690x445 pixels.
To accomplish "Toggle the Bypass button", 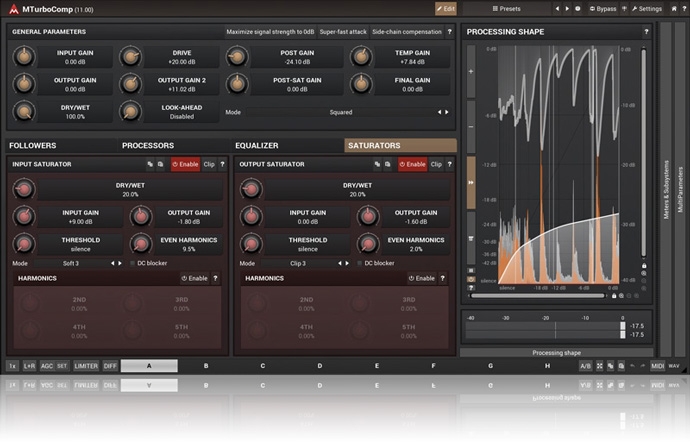I will (601, 8).
